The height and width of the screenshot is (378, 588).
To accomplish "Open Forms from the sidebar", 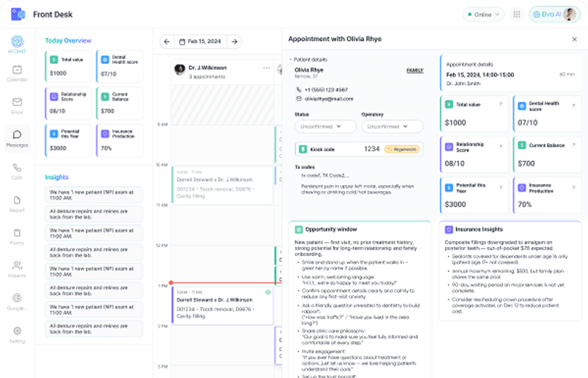I will [17, 236].
